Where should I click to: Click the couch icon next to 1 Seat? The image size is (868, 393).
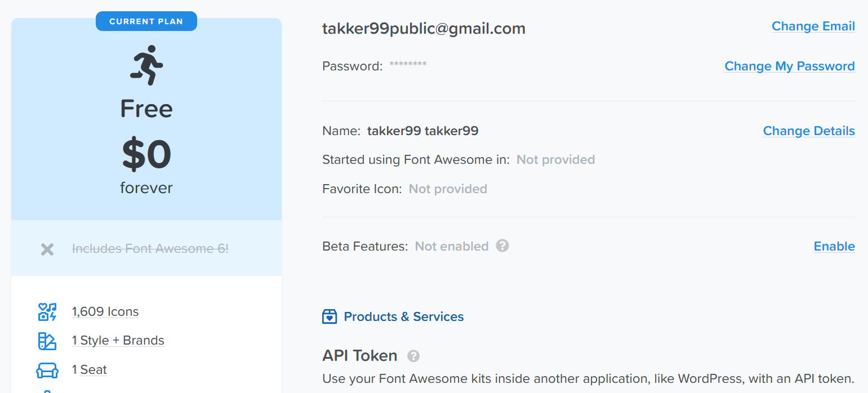pyautogui.click(x=47, y=370)
